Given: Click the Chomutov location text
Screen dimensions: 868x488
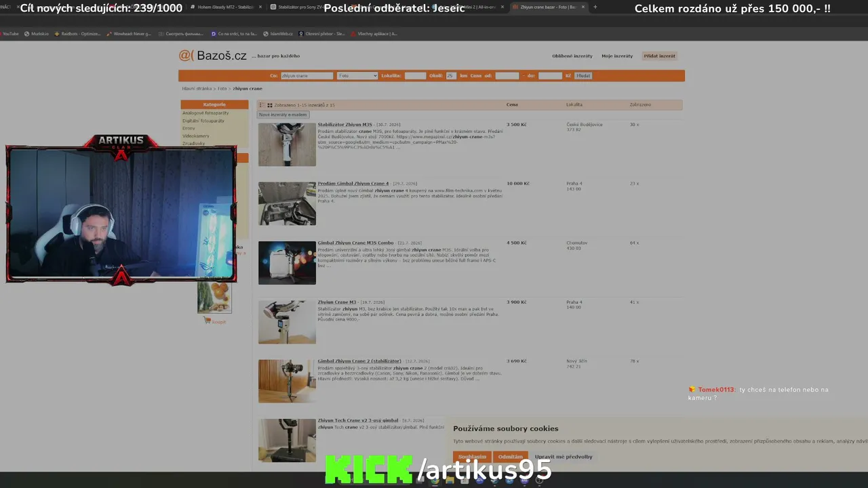Looking at the screenshot, I should click(x=577, y=243).
